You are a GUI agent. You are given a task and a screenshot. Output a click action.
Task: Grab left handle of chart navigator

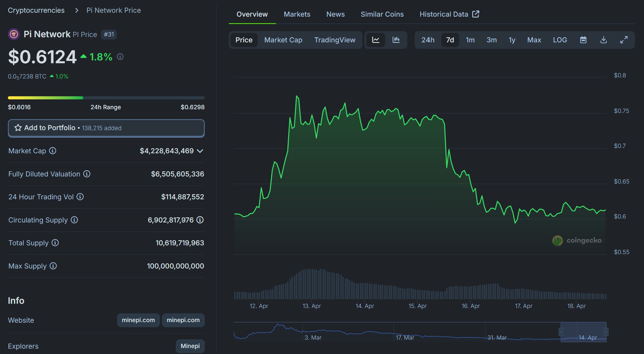point(561,332)
